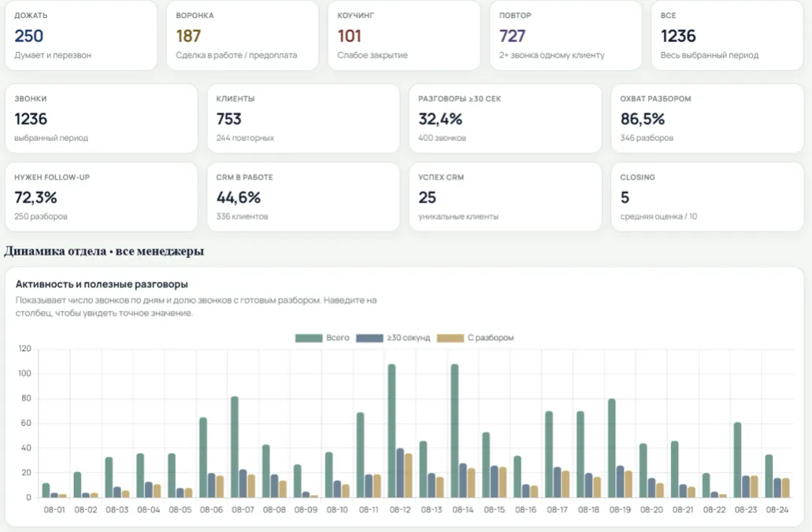
Task: Open the ПОВТОР card showing 727
Action: 565,35
